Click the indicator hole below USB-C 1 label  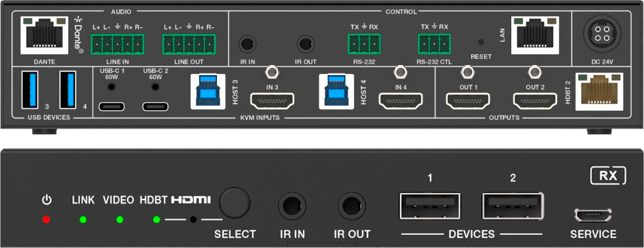111,87
